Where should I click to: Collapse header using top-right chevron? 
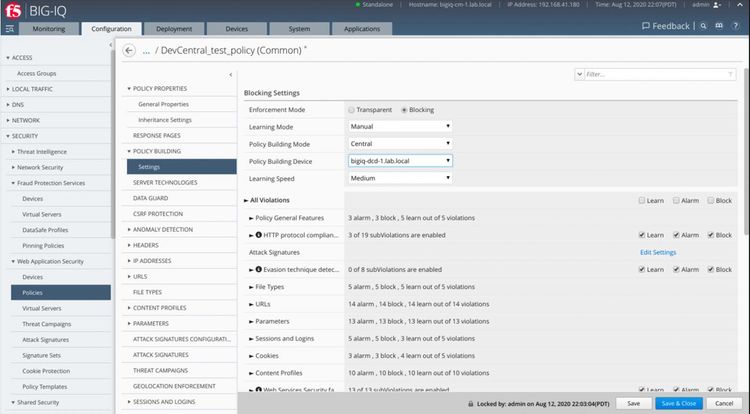pyautogui.click(x=739, y=5)
